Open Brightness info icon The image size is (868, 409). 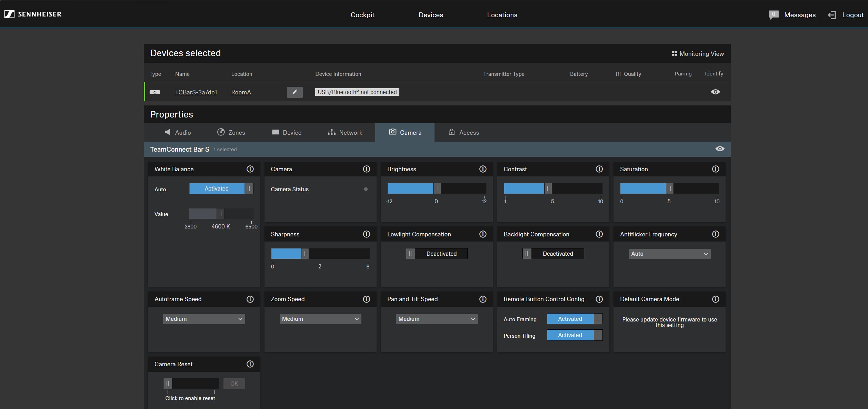click(483, 169)
